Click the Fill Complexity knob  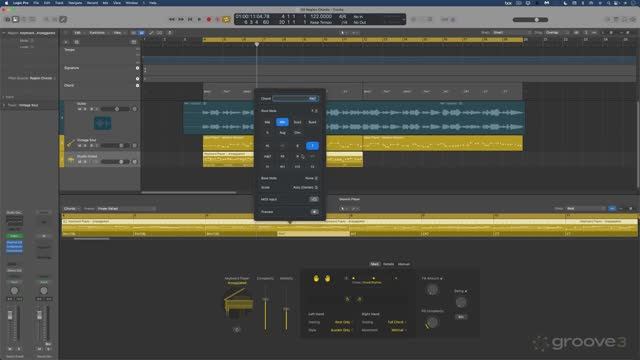[x=432, y=322]
